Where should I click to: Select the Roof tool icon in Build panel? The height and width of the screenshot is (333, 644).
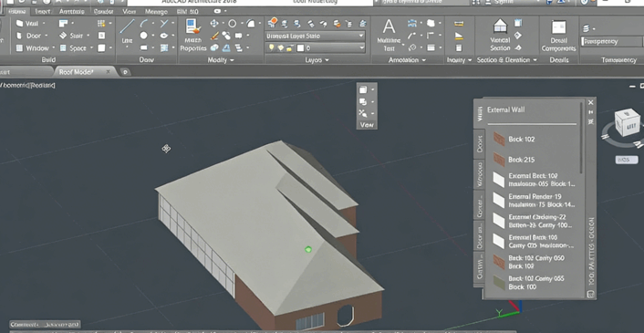tap(63, 24)
